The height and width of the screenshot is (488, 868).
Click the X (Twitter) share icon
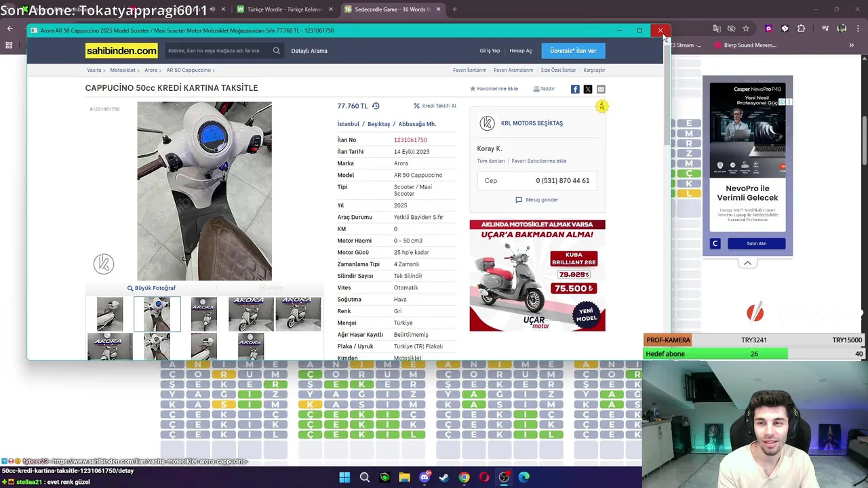pyautogui.click(x=588, y=89)
